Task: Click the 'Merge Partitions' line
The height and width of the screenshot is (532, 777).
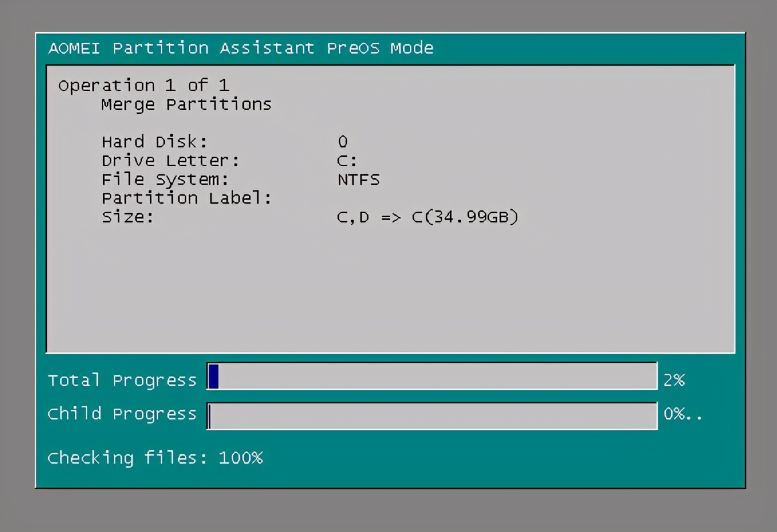Action: [x=186, y=105]
